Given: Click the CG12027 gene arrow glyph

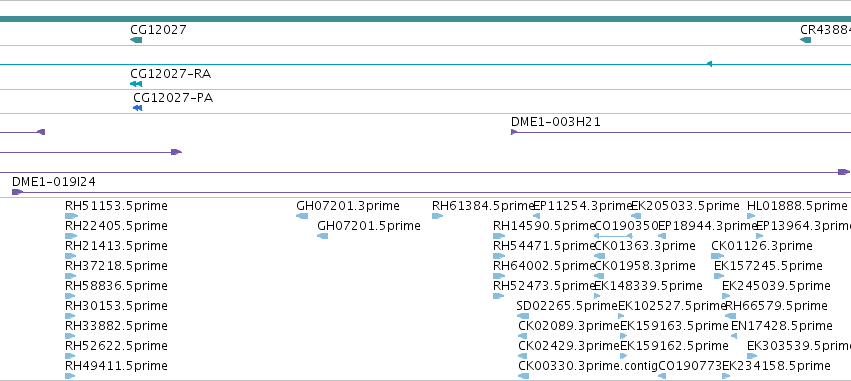Looking at the screenshot, I should coord(136,40).
